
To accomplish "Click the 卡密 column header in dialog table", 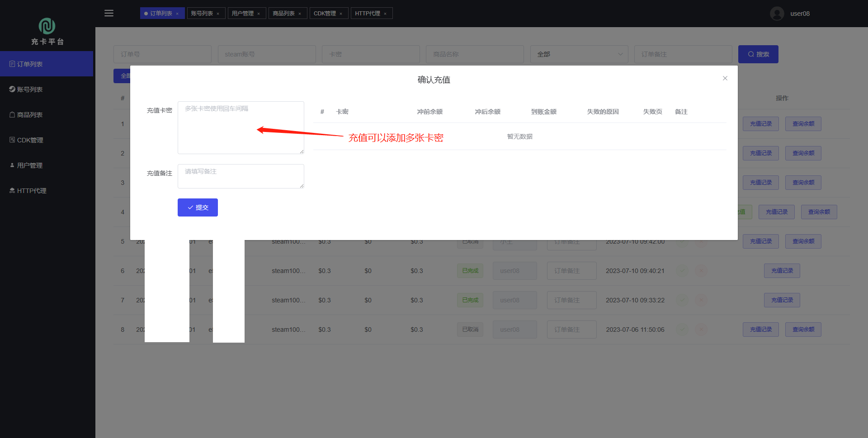I will [342, 112].
